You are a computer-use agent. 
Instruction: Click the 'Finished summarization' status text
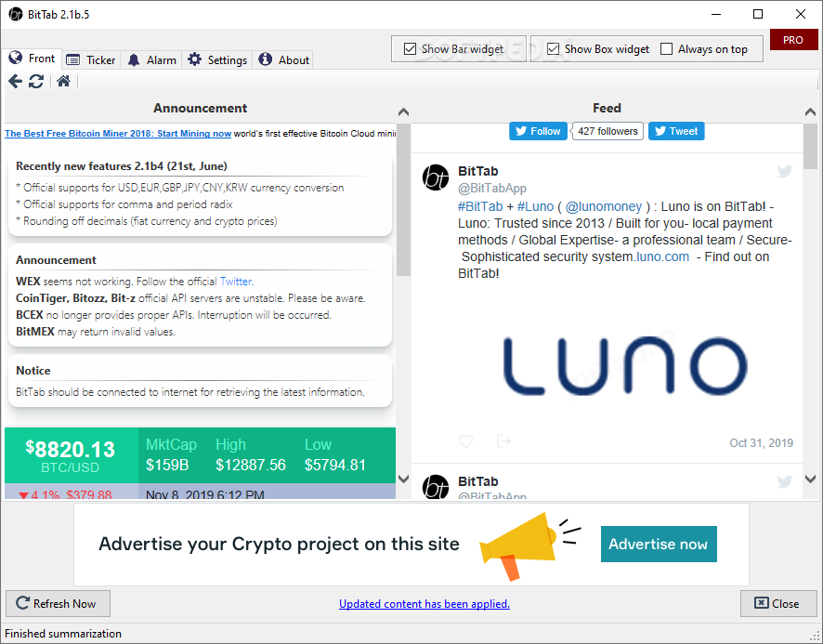click(x=63, y=634)
